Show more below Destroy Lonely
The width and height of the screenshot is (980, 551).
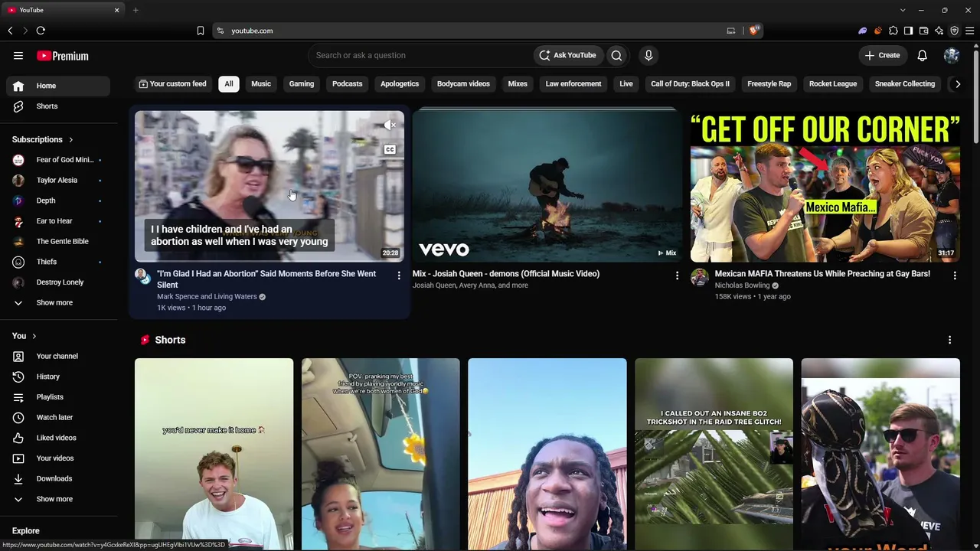pyautogui.click(x=58, y=302)
